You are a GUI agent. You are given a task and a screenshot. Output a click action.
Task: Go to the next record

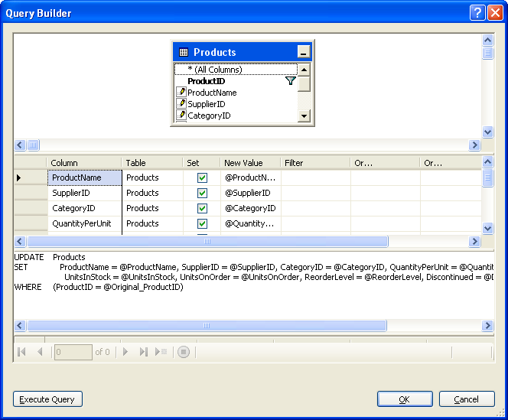coord(126,352)
